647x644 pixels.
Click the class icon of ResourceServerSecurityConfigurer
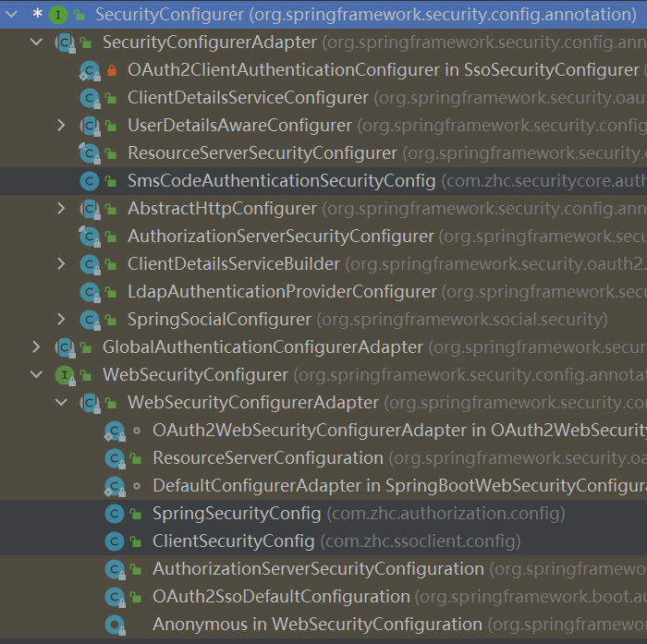click(x=90, y=153)
